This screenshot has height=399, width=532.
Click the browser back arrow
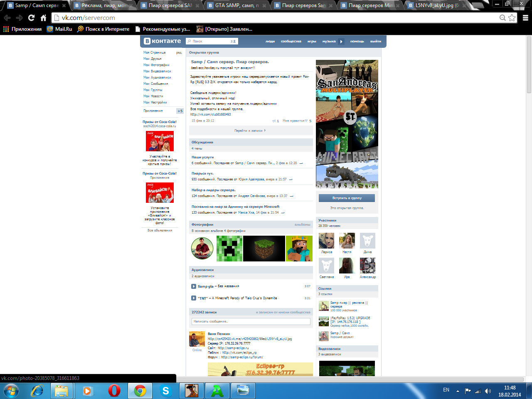(x=7, y=18)
